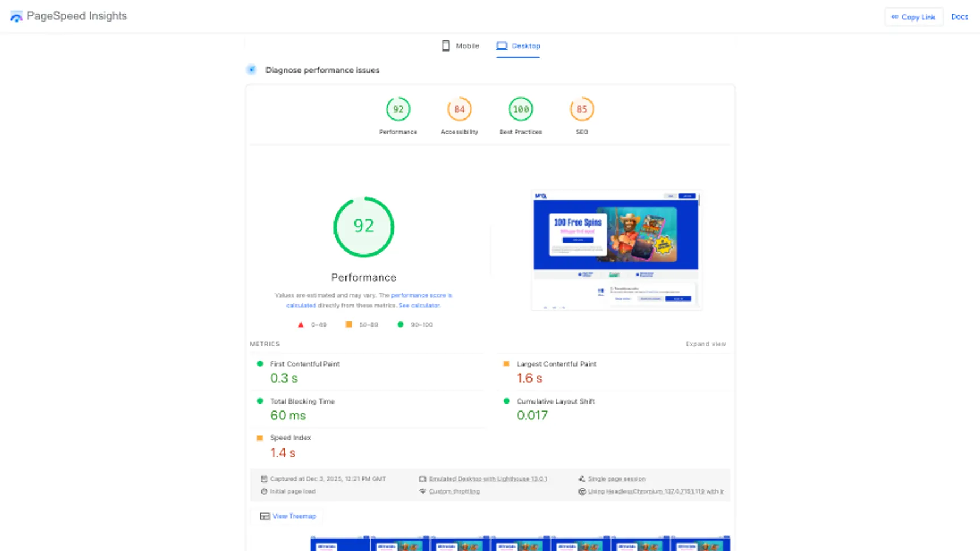The width and height of the screenshot is (980, 551).
Task: Switch to the Mobile tab
Action: click(x=466, y=45)
